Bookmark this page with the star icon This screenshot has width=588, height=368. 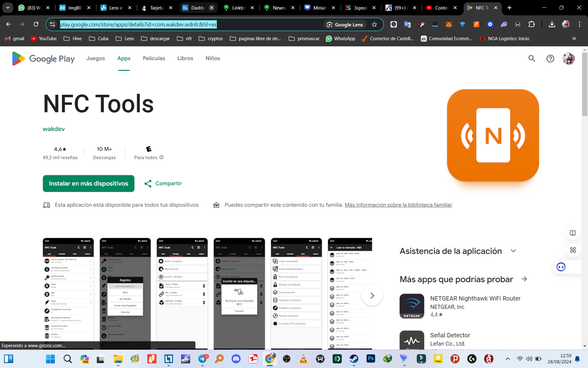pos(374,24)
